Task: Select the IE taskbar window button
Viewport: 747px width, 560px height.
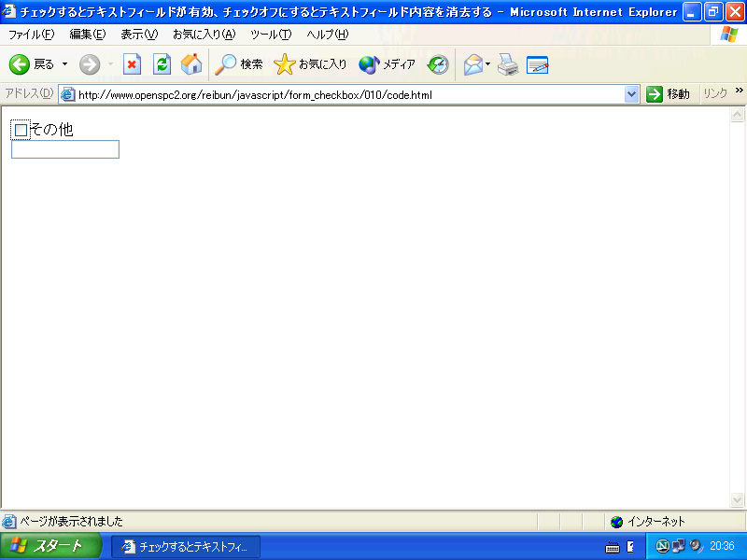Action: pyautogui.click(x=186, y=547)
